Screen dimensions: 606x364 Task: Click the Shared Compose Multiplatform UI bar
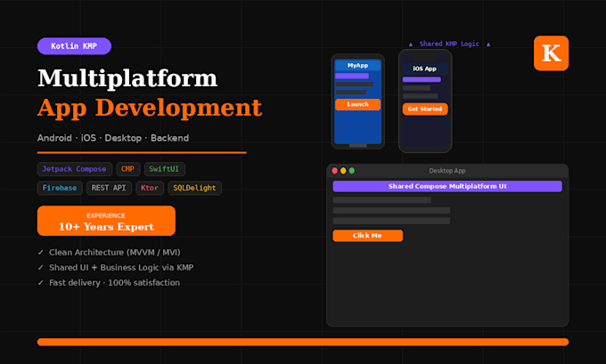pyautogui.click(x=447, y=186)
